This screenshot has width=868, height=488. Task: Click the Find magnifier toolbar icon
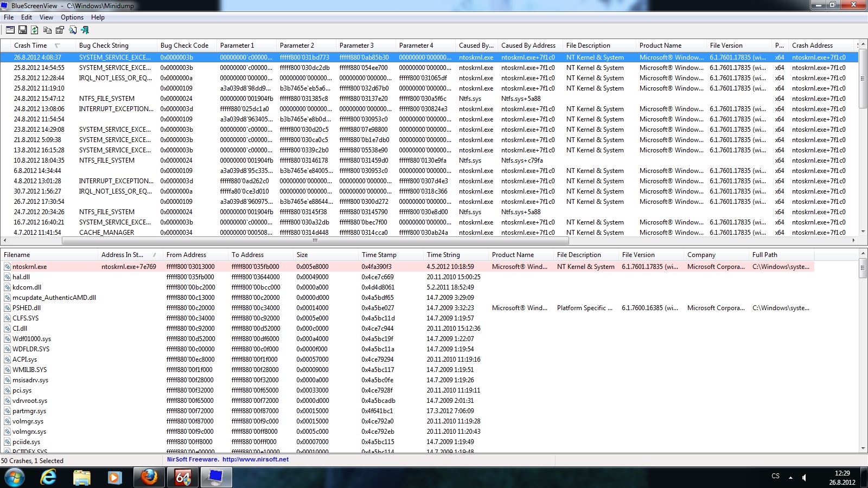click(72, 30)
